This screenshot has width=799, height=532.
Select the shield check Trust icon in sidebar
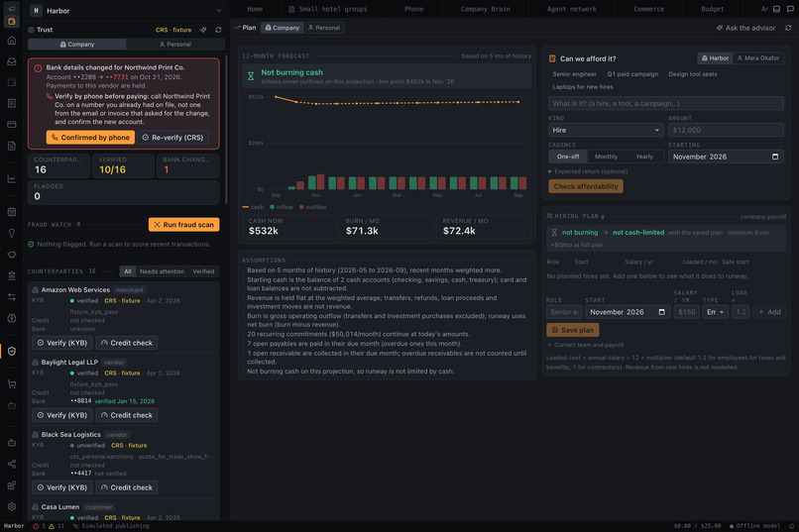[x=11, y=352]
